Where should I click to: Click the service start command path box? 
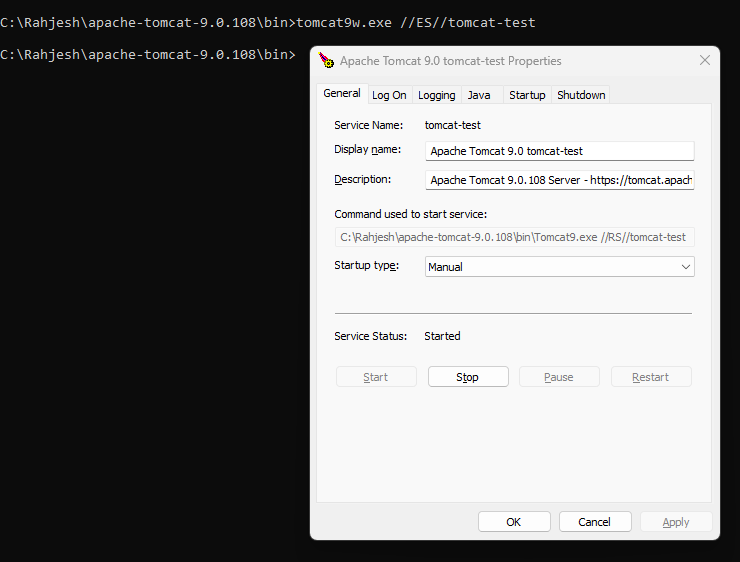click(514, 237)
